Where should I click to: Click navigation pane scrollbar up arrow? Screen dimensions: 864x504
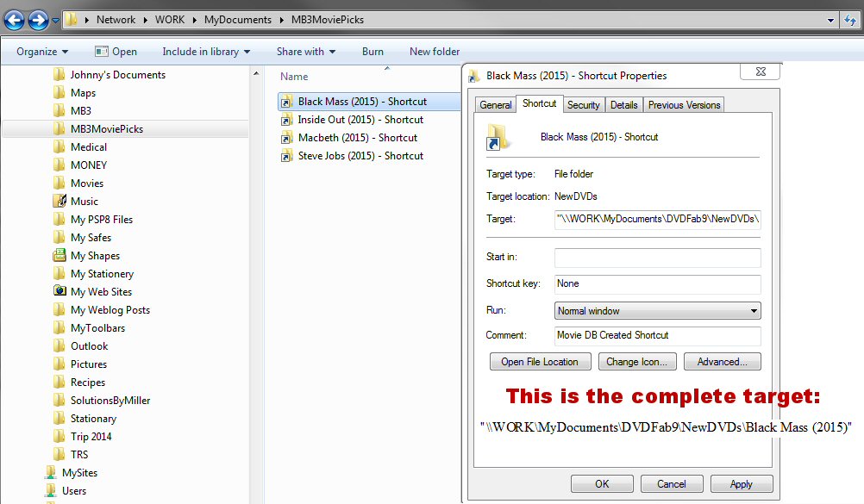point(256,73)
